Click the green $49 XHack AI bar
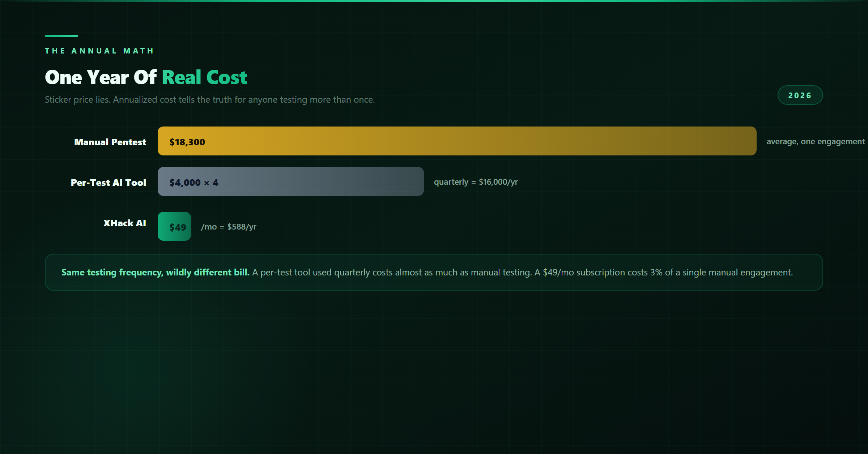This screenshot has width=868, height=454. tap(174, 226)
